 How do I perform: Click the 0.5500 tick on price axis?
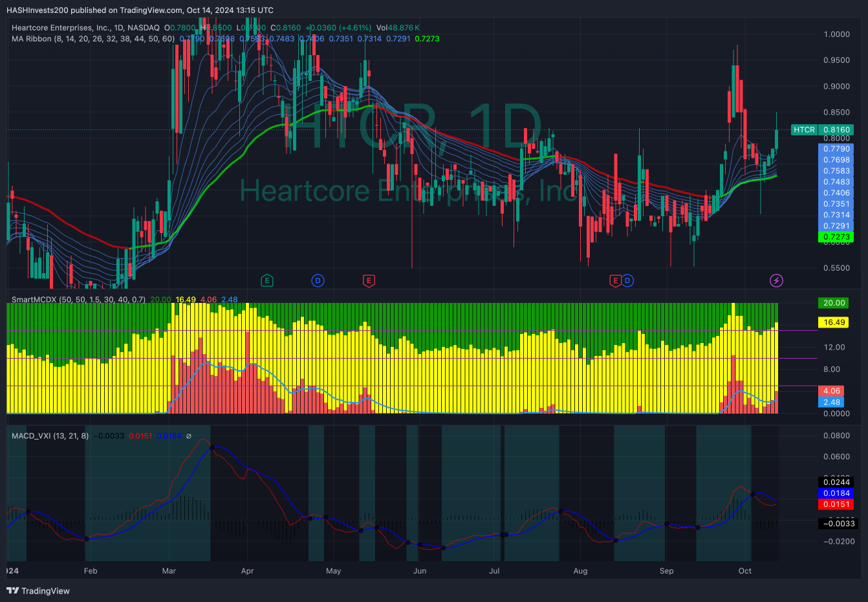tap(836, 268)
